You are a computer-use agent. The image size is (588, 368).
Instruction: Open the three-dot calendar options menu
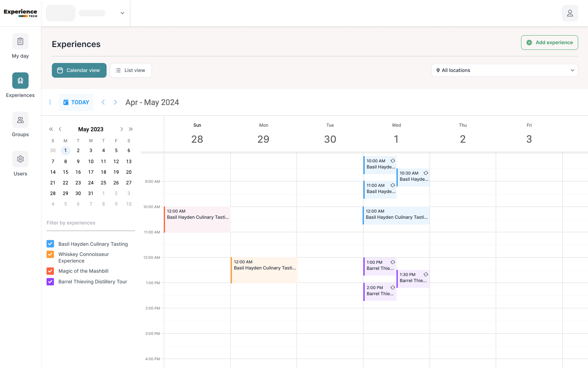(50, 102)
